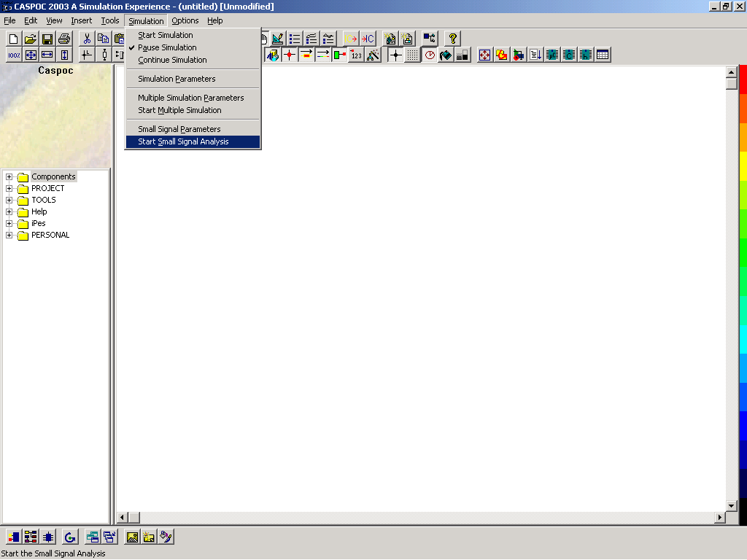Click Start Small Signal Analysis entry

[193, 141]
